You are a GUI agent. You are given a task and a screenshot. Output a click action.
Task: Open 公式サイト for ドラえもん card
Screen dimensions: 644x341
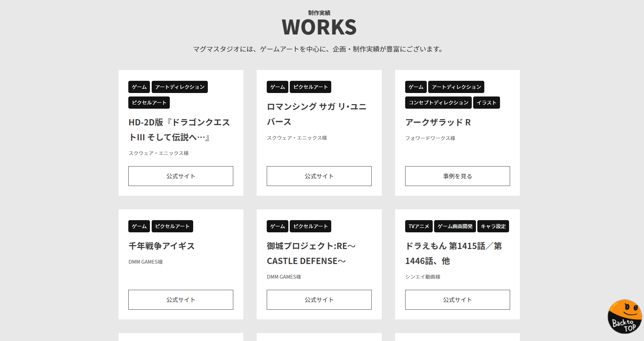pyautogui.click(x=457, y=300)
